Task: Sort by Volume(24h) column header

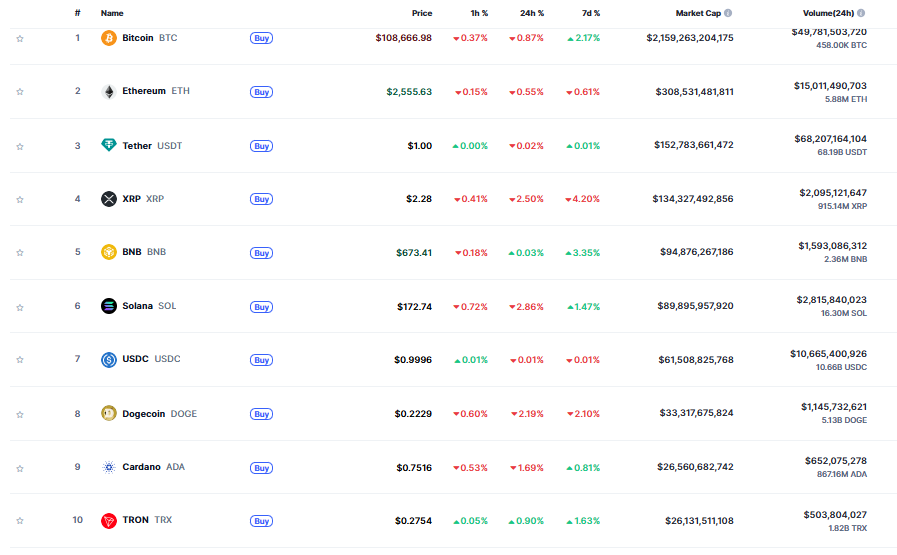Action: pyautogui.click(x=828, y=13)
